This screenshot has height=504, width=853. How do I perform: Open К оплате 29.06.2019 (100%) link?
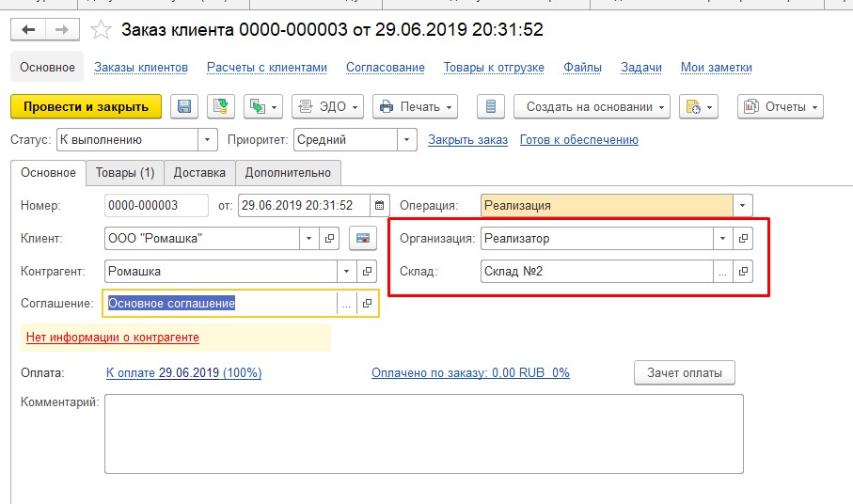[x=184, y=373]
